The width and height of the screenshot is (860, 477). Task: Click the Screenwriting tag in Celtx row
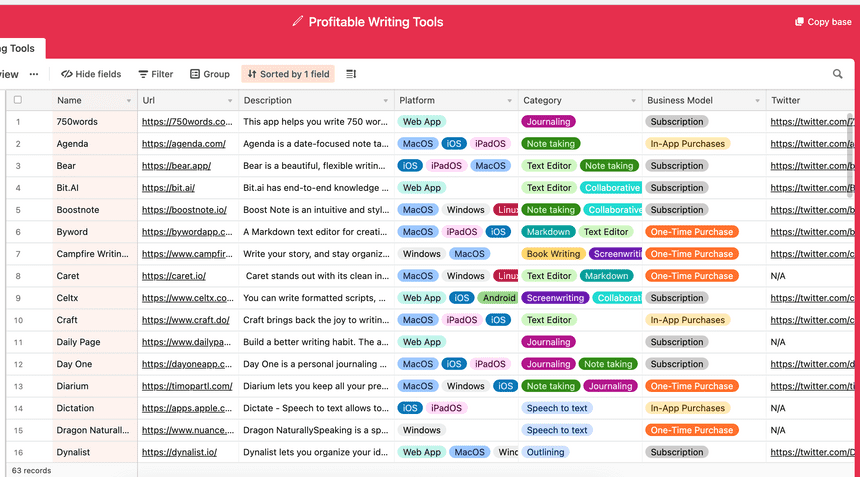coord(555,298)
